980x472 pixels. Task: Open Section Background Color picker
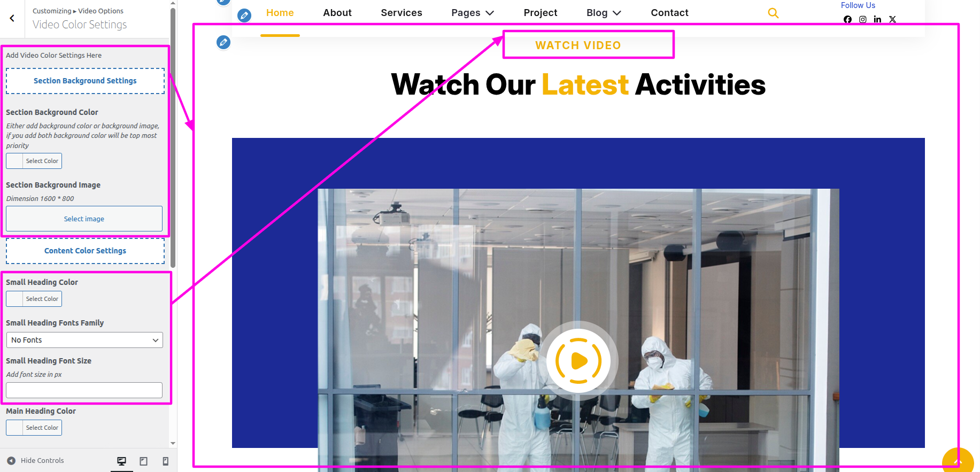[34, 161]
